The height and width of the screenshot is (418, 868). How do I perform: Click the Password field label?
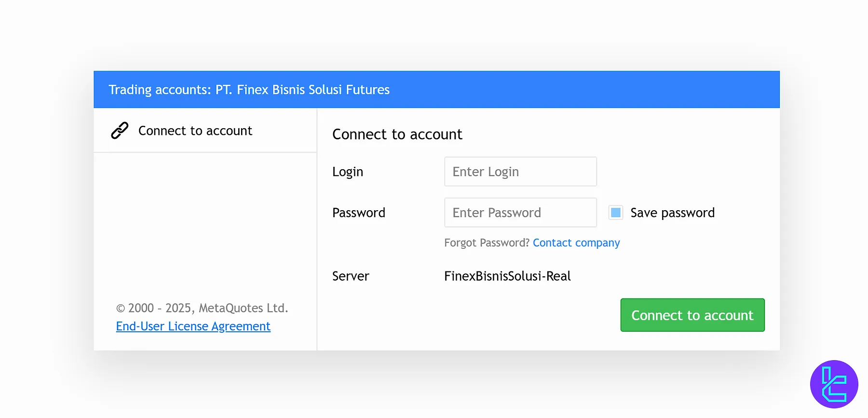[x=359, y=213]
